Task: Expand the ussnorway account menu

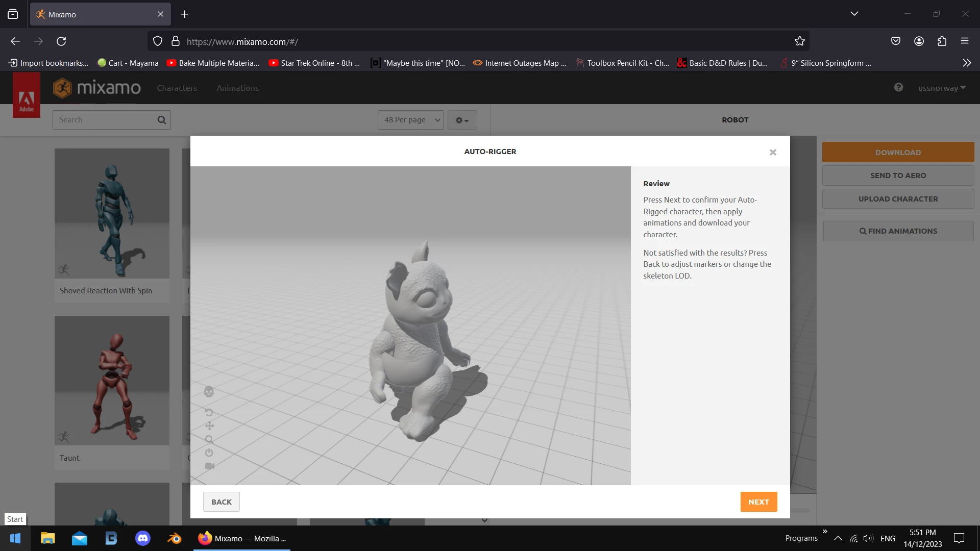Action: [942, 88]
